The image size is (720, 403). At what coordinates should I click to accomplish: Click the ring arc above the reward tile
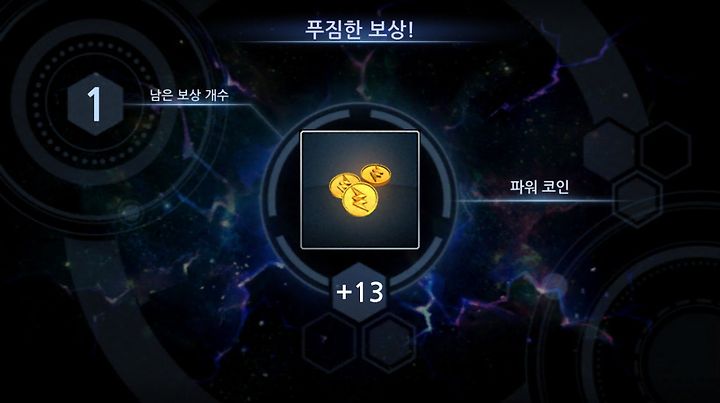[x=360, y=113]
